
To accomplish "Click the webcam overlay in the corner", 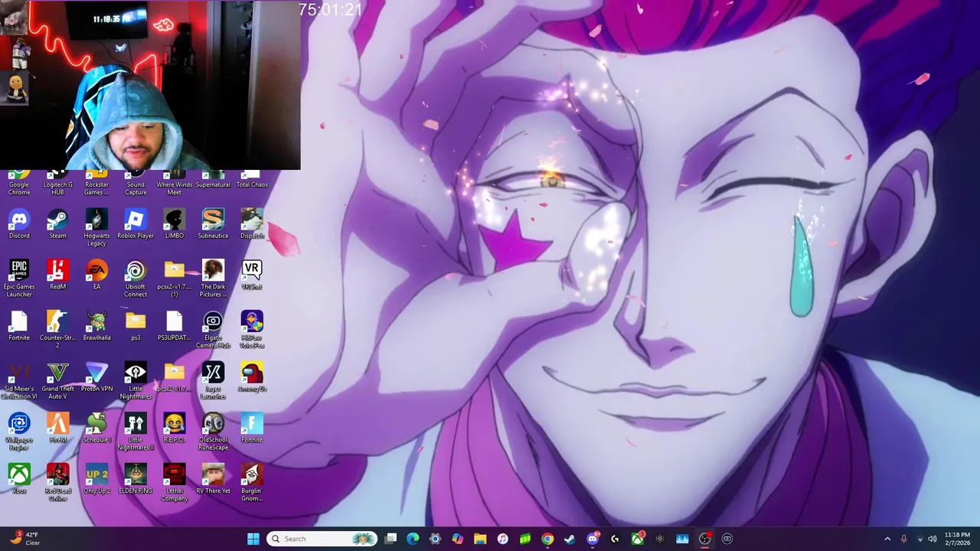I will [x=150, y=85].
